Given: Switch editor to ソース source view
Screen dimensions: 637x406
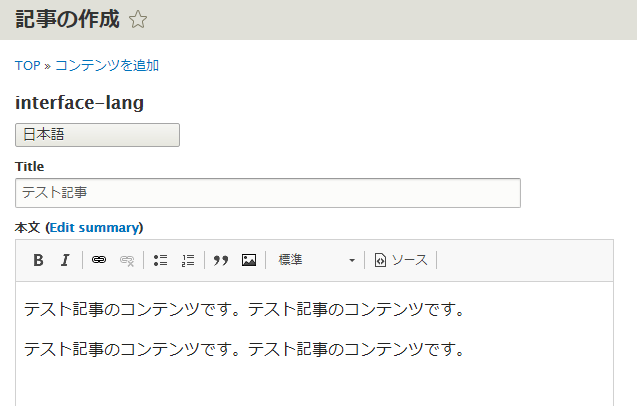Looking at the screenshot, I should 401,260.
